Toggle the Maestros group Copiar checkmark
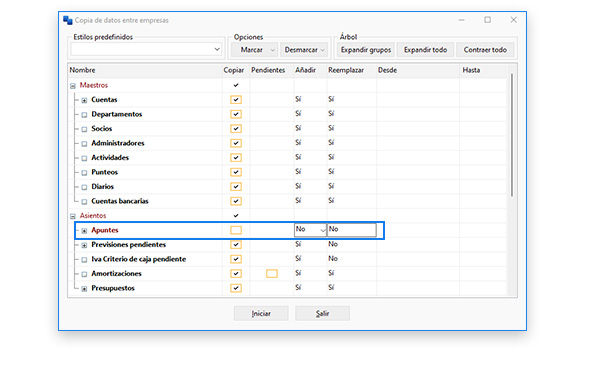 236,85
